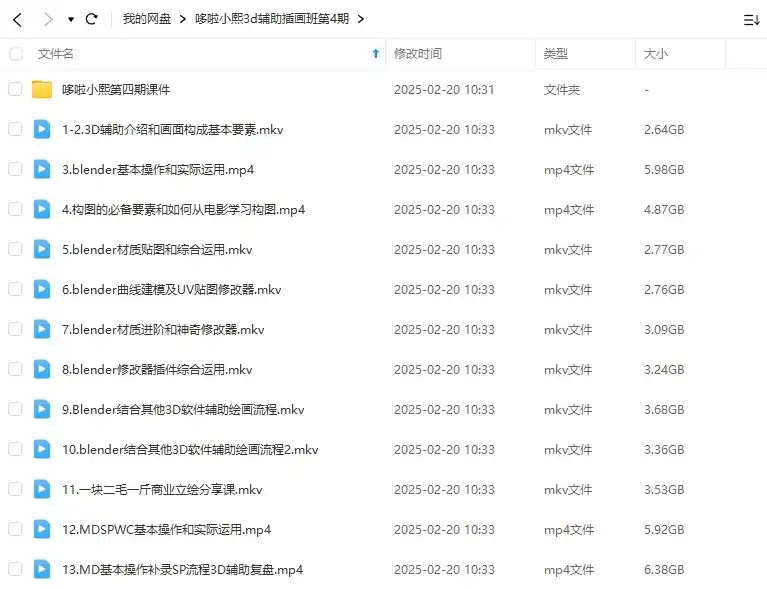Screen dimensions: 767x589
Task: Check the box for 哆啦小熙第四期课件 folder
Action: point(15,89)
